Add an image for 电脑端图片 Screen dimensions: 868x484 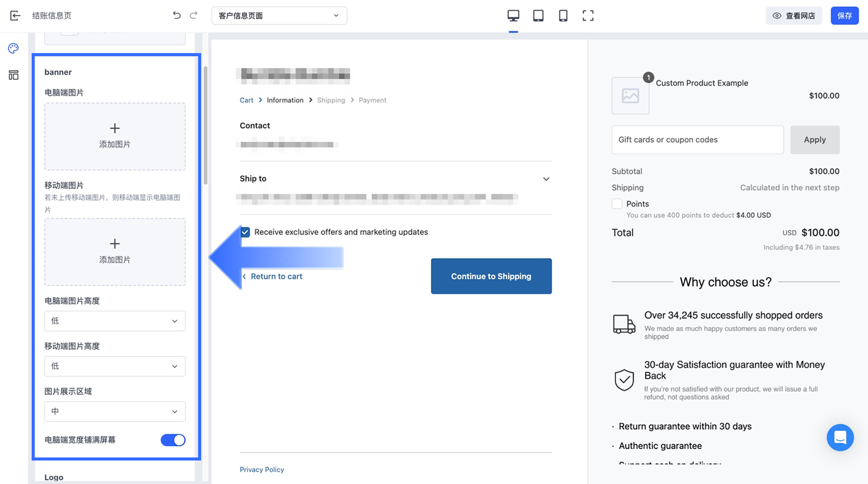(x=115, y=136)
